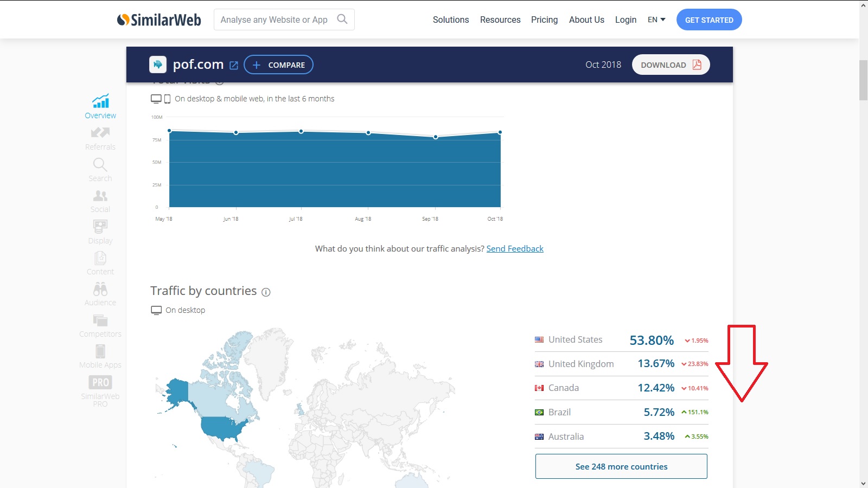Click the 53.80% traffic share value
The width and height of the screenshot is (868, 488).
(652, 340)
